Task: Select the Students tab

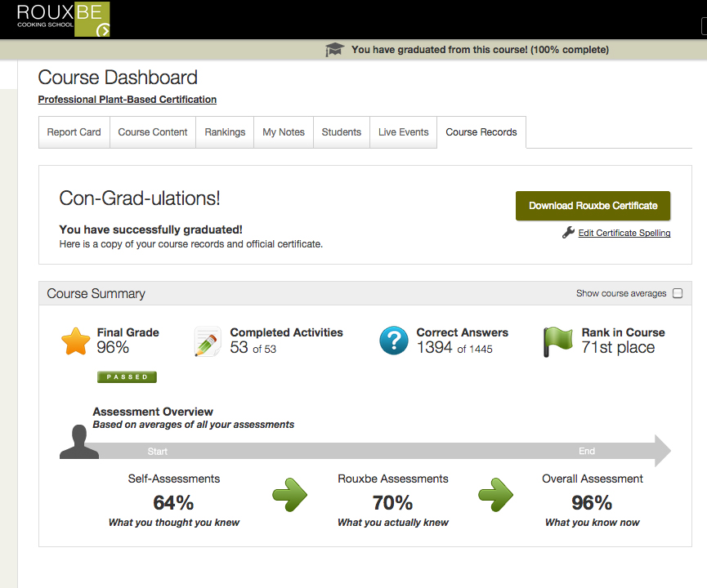Action: 342,132
